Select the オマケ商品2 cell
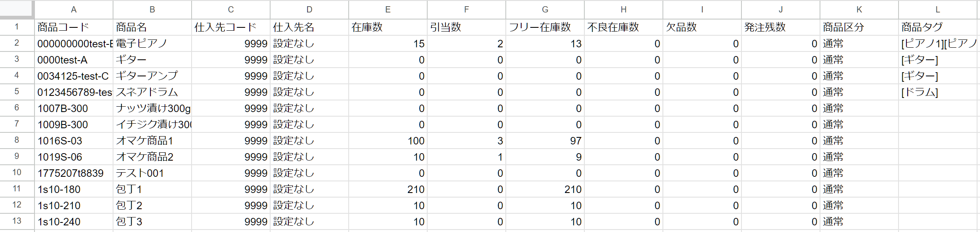The height and width of the screenshot is (232, 980). tap(152, 157)
